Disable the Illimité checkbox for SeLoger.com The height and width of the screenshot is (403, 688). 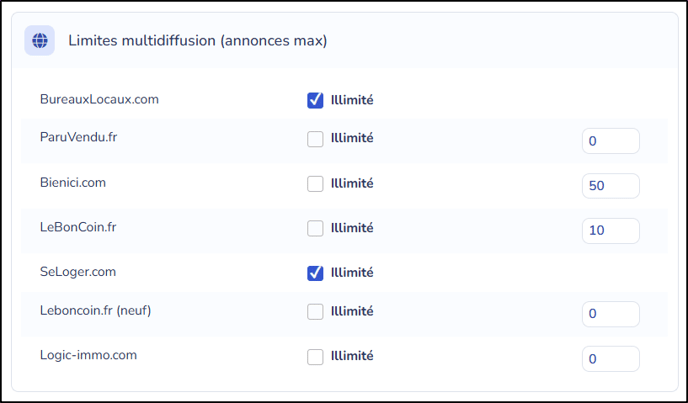(x=315, y=273)
